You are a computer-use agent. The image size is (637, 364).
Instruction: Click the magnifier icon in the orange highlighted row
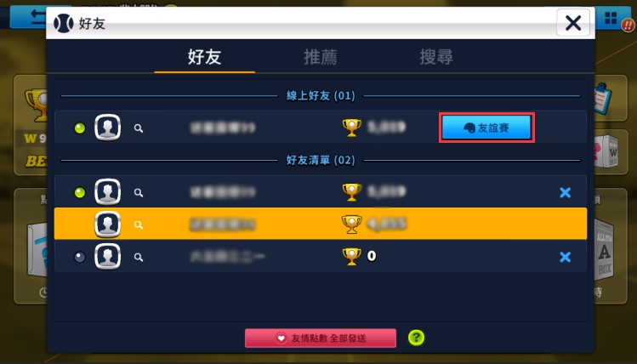pyautogui.click(x=139, y=225)
